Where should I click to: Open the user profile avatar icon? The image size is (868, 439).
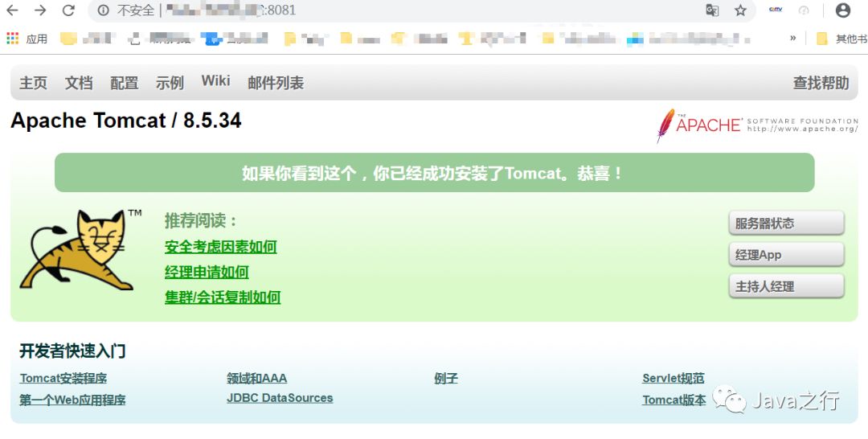pyautogui.click(x=843, y=10)
